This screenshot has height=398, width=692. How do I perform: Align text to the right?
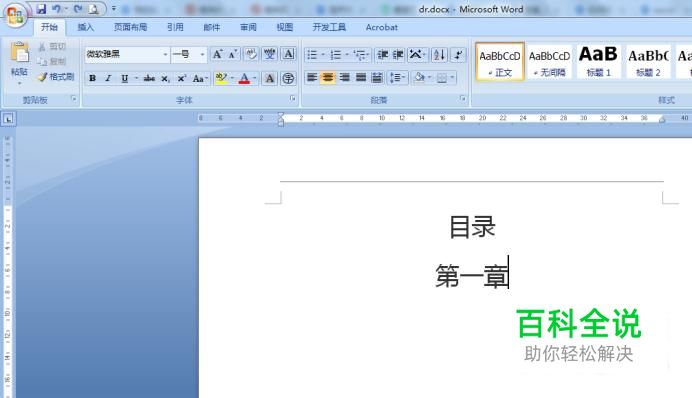(344, 78)
